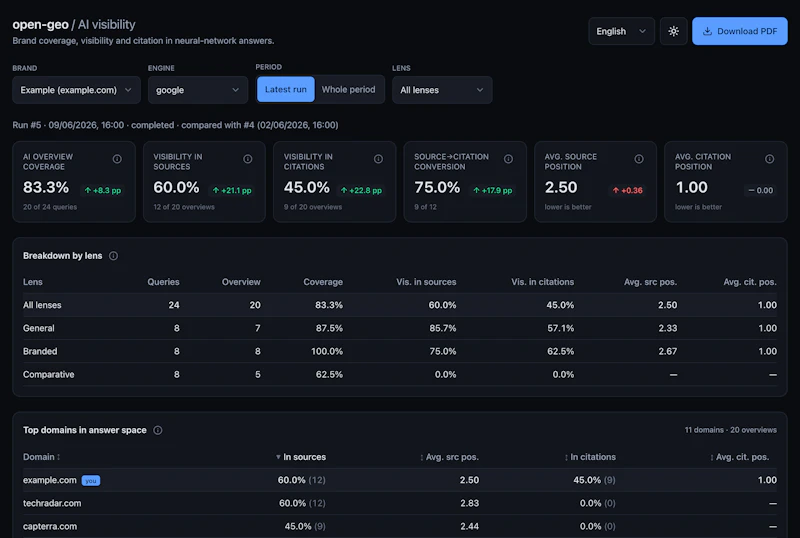
Task: Open info icon for Avg. Citation Position
Action: pos(769,159)
